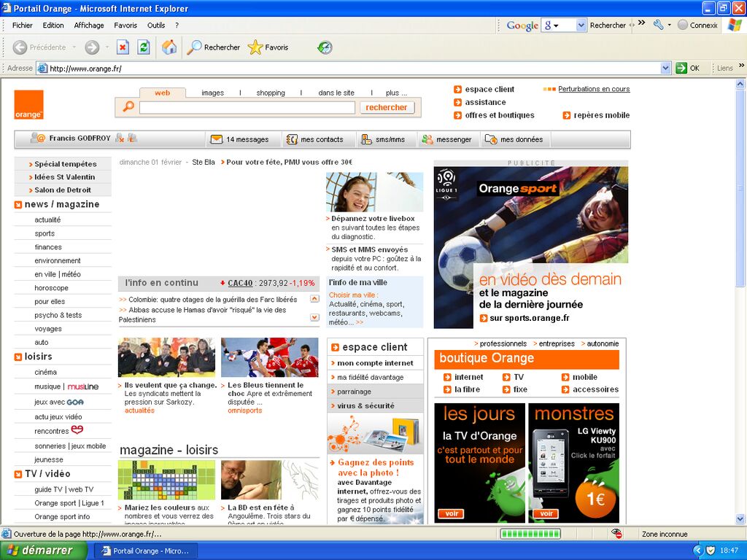Select the Refresh icon in the toolbar
Screen dimensions: 747x560
[x=144, y=47]
